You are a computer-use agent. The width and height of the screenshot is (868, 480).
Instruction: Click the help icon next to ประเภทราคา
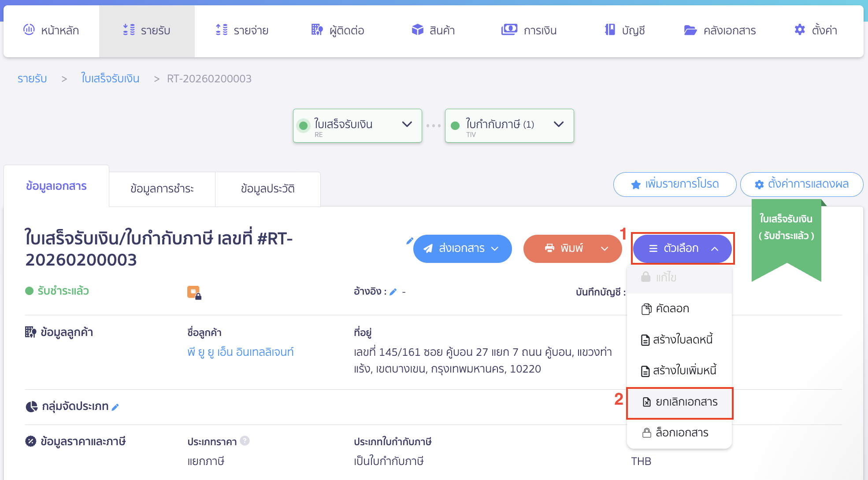(245, 440)
